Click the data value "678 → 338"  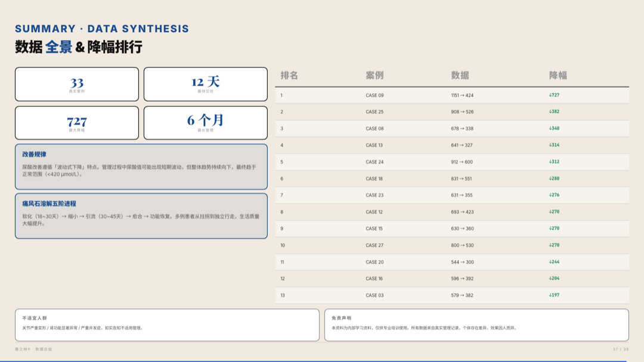(x=462, y=129)
